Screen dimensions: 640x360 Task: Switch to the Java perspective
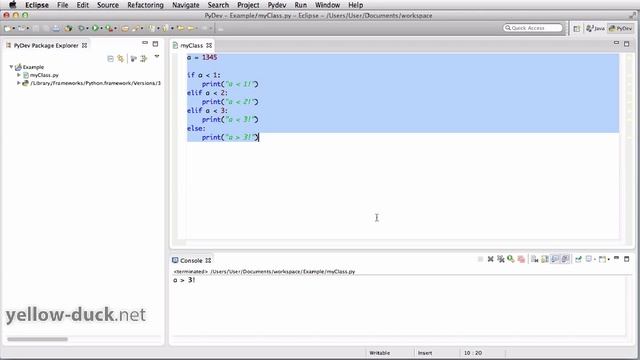[595, 29]
